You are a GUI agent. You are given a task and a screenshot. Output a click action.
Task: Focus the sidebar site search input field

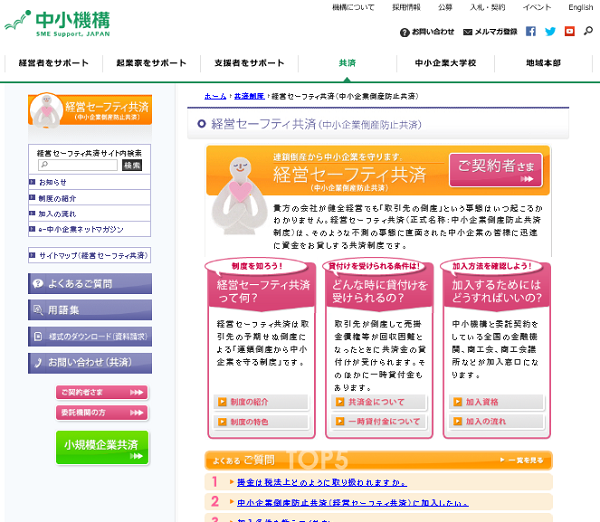click(78, 165)
